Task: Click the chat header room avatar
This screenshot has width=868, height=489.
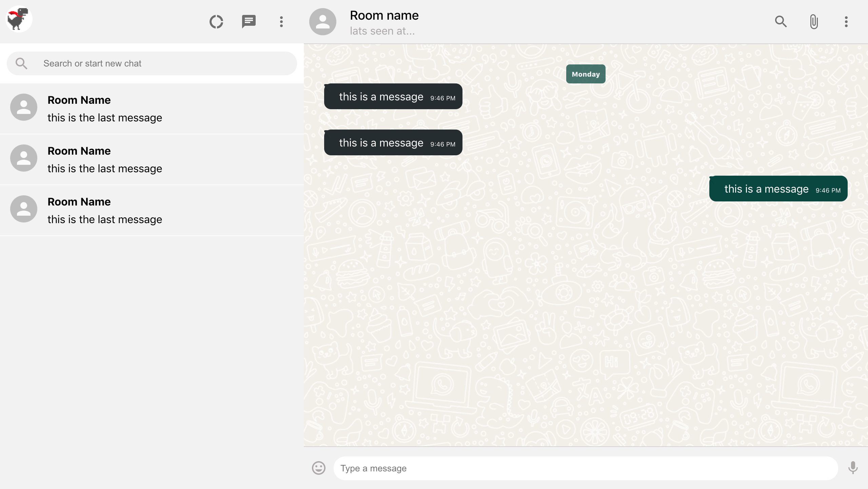Action: point(322,22)
